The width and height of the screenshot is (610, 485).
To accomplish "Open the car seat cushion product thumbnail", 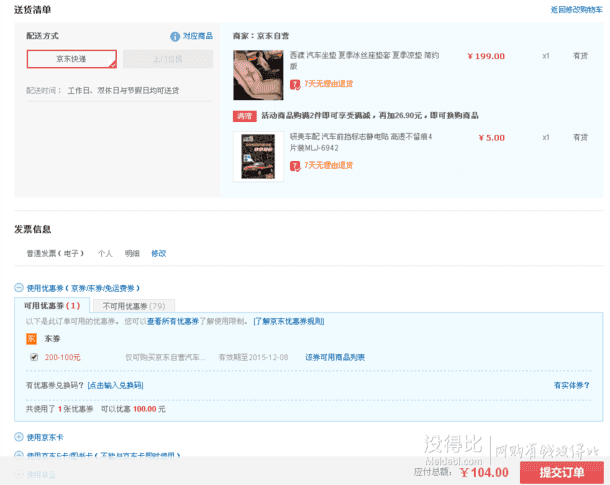I will tap(258, 75).
